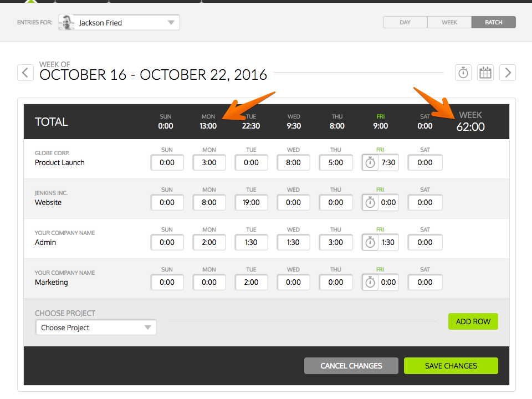Open the Jackson Fried user dropdown
The width and height of the screenshot is (532, 399).
click(119, 23)
